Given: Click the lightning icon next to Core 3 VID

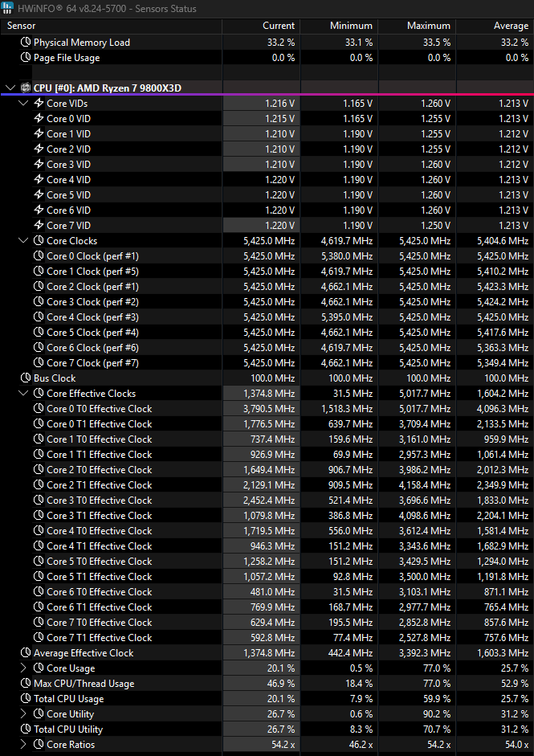Looking at the screenshot, I should (39, 165).
